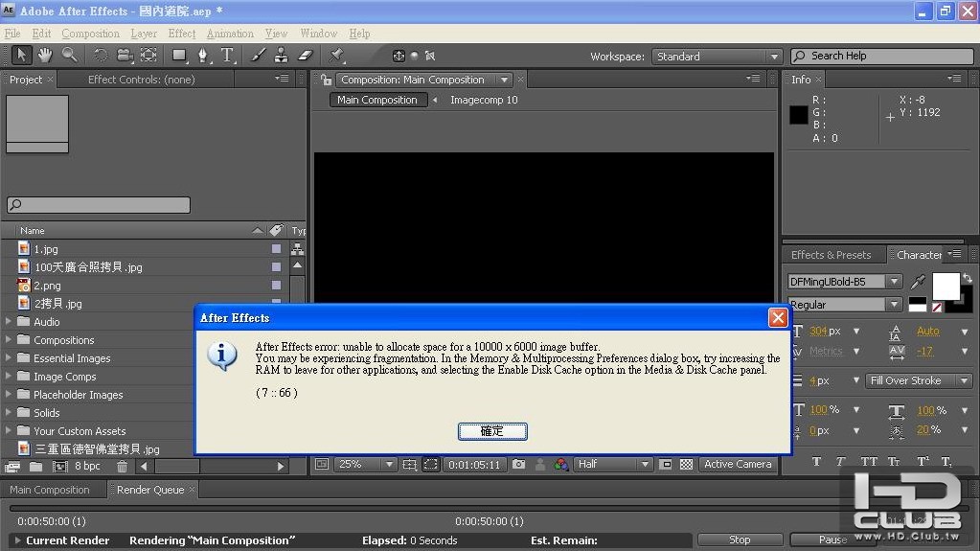The image size is (980, 551).
Task: Delete selected project item with trash icon
Action: [x=122, y=467]
